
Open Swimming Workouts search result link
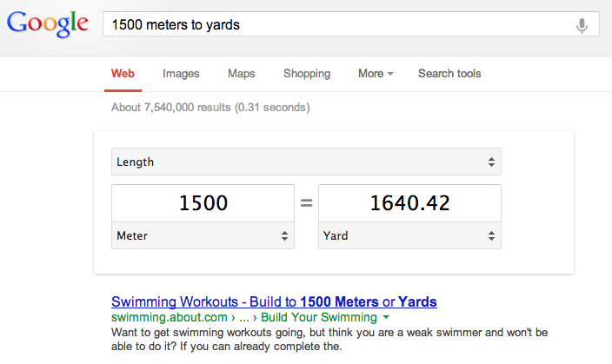coord(274,301)
